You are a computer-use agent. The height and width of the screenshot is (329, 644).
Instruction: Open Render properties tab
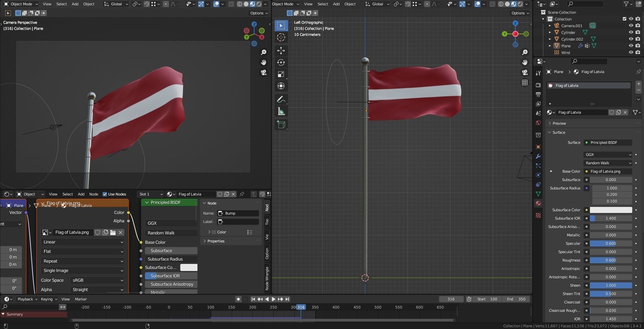[x=538, y=85]
